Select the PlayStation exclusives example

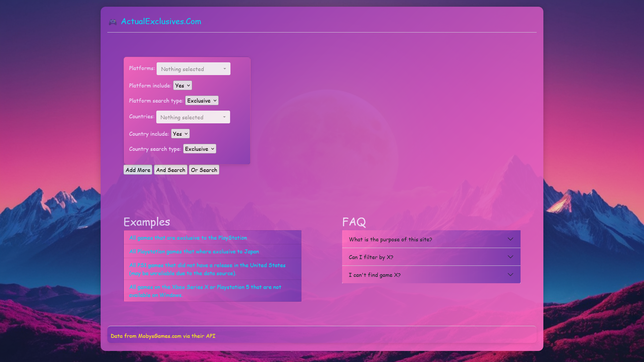coord(189,238)
